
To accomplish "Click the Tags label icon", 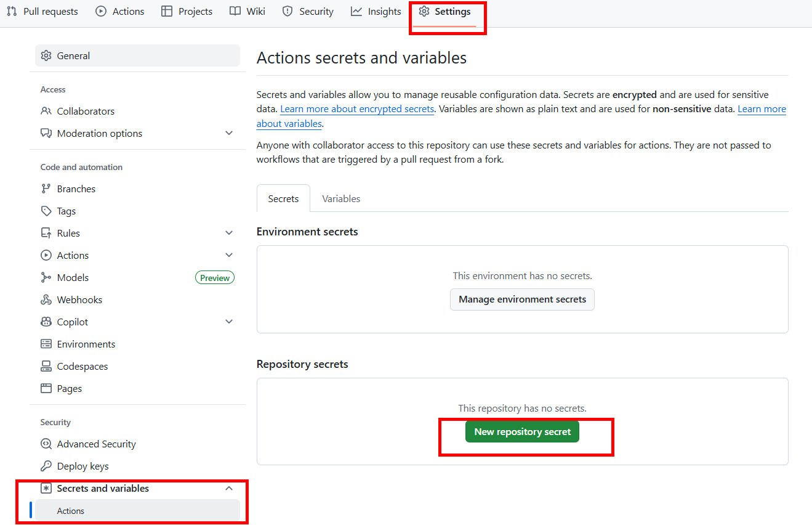I will (46, 211).
